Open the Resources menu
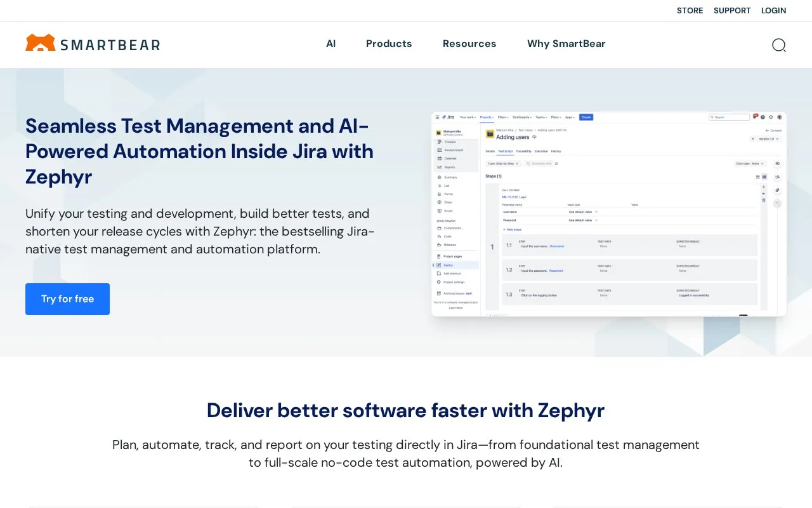This screenshot has height=508, width=812. click(x=469, y=44)
